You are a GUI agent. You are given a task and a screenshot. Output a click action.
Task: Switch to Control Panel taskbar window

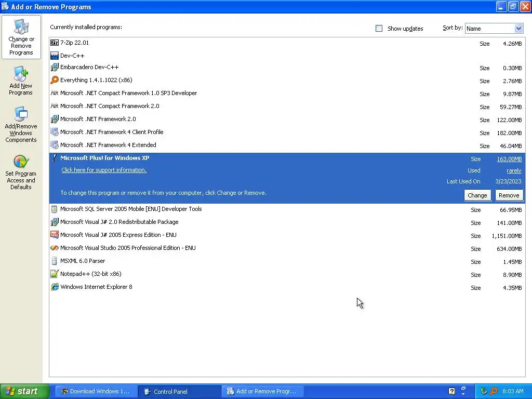point(179,392)
